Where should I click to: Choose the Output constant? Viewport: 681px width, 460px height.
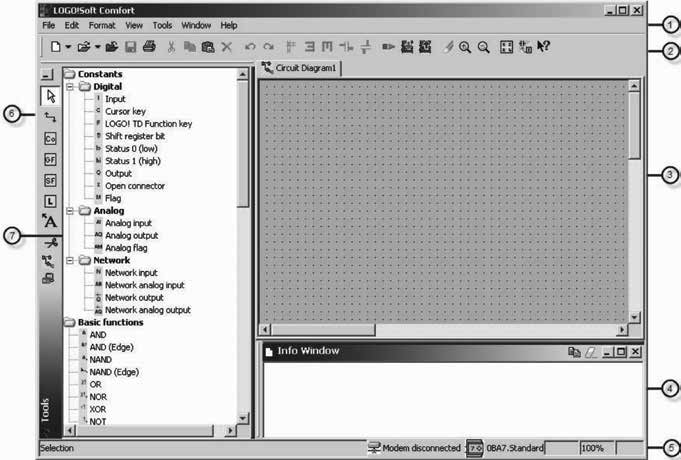pos(118,174)
